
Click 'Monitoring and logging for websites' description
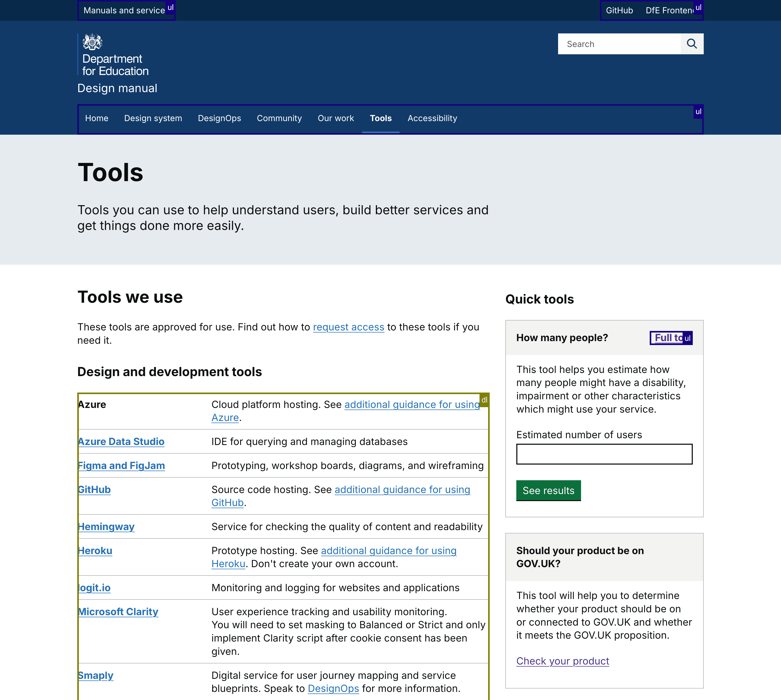point(335,588)
